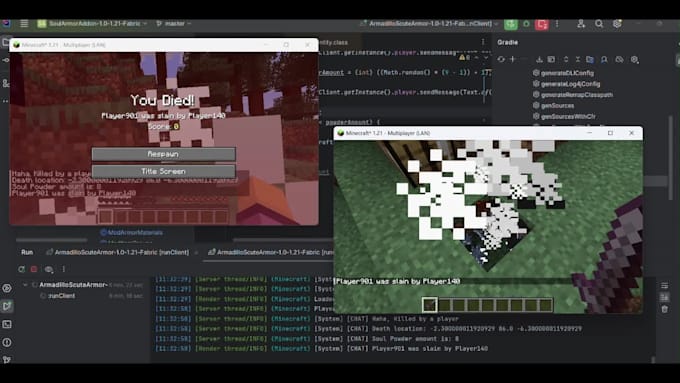Click the red Stop button in top toolbar

point(542,24)
